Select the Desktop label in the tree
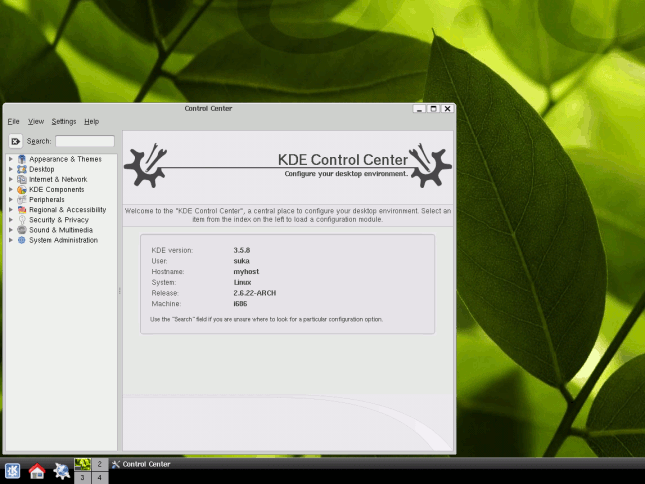645x484 pixels. point(42,169)
